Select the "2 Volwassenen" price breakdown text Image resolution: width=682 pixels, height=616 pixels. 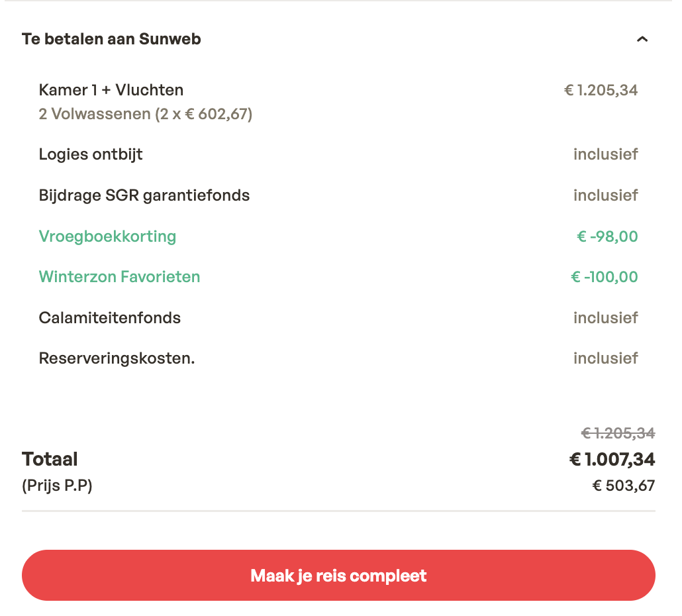[146, 114]
